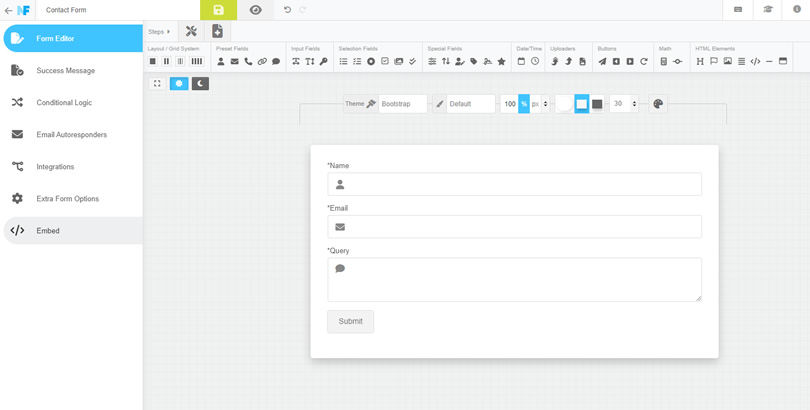Screen dimensions: 810x410
Task: Add the Phone preset field
Action: [x=248, y=61]
